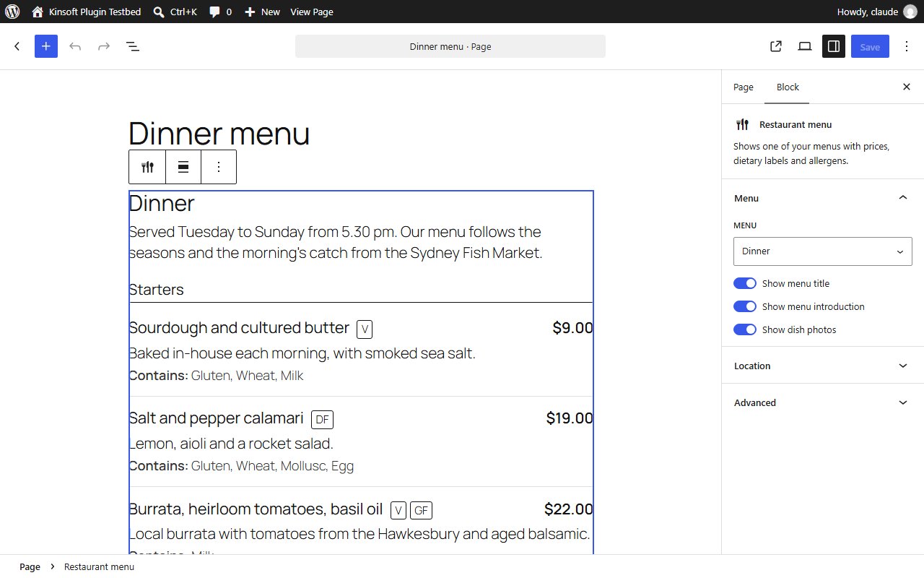This screenshot has width=924, height=578.
Task: Switch to the Block tab
Action: click(x=788, y=87)
